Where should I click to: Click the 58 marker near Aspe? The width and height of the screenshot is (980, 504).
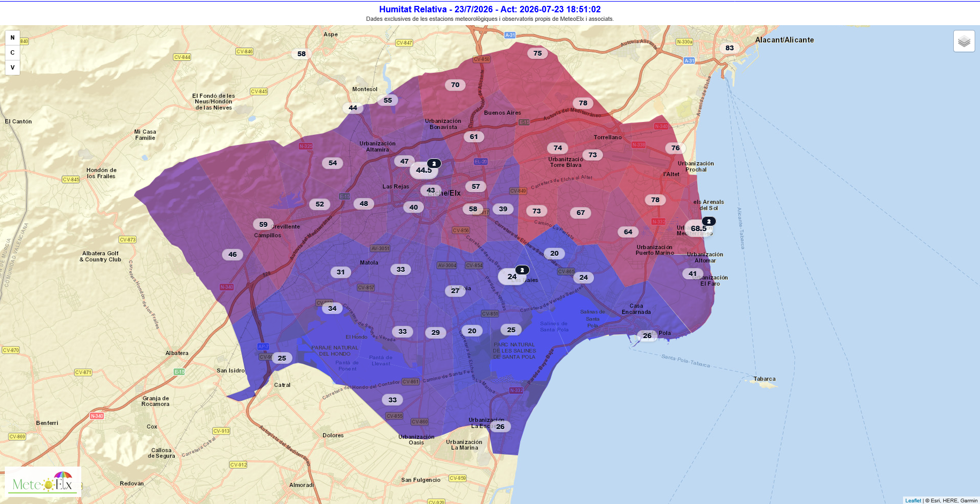pos(302,54)
